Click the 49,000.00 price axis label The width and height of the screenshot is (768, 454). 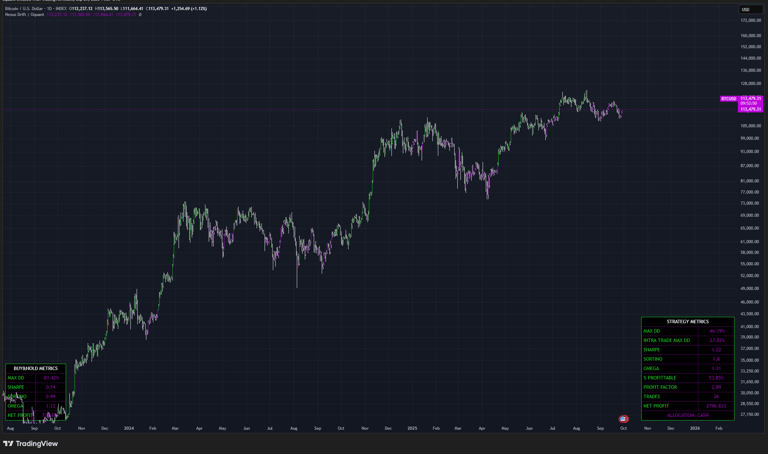[x=751, y=288]
